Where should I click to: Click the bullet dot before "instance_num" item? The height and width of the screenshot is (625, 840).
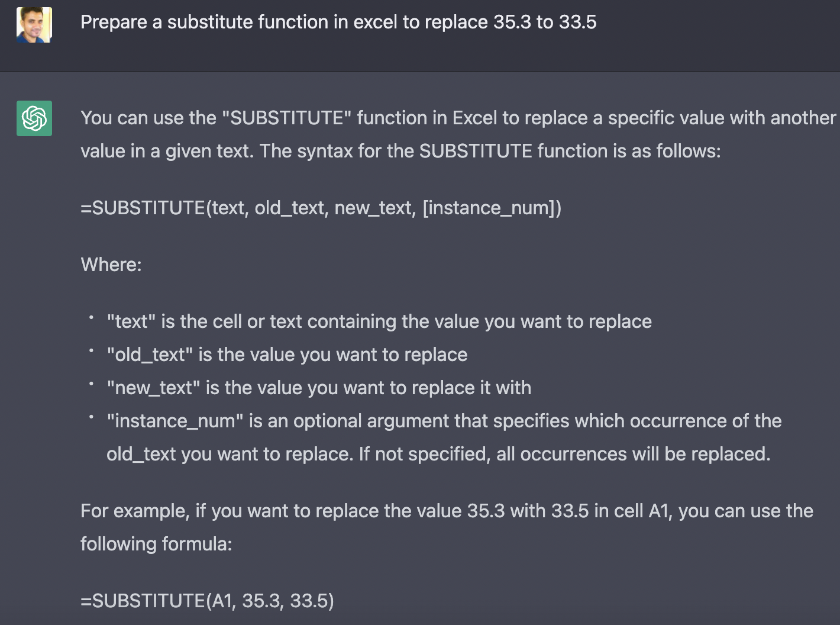pos(92,417)
